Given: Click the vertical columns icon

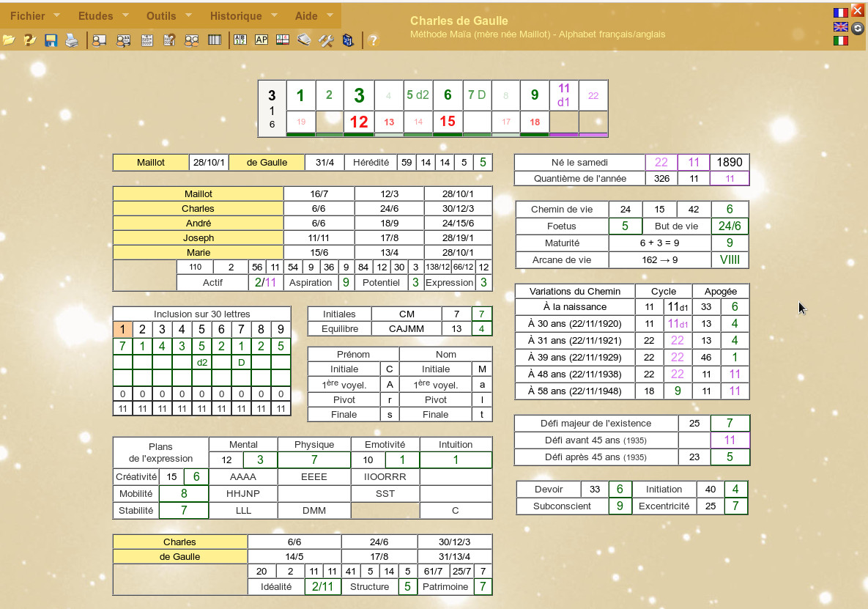Looking at the screenshot, I should [x=214, y=40].
